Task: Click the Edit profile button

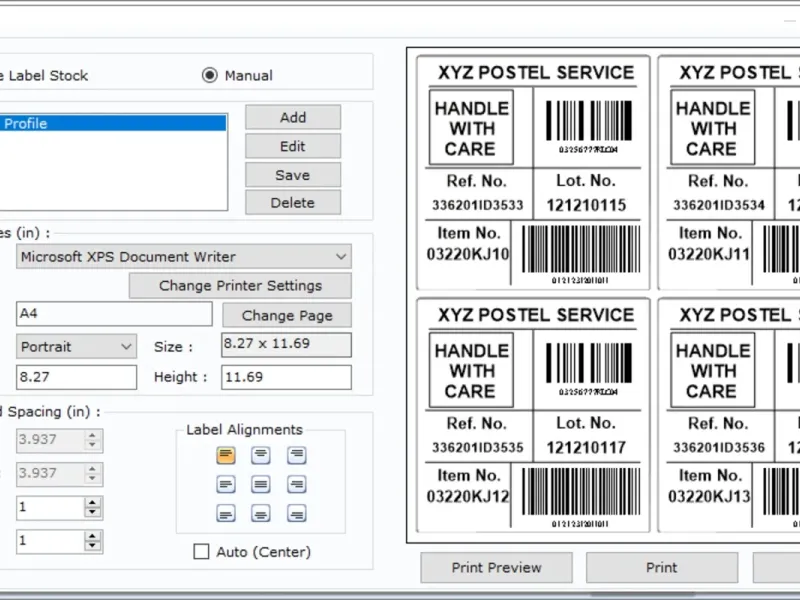Action: coord(293,146)
